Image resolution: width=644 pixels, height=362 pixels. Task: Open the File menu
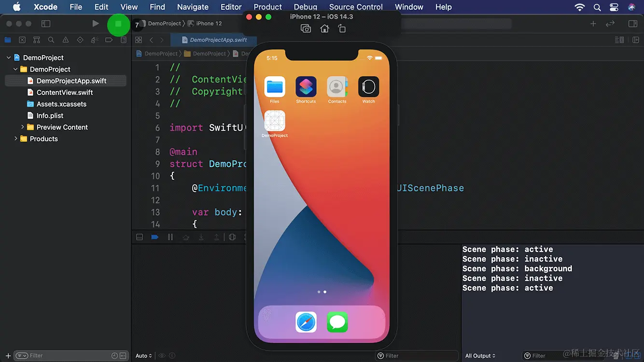coord(76,7)
